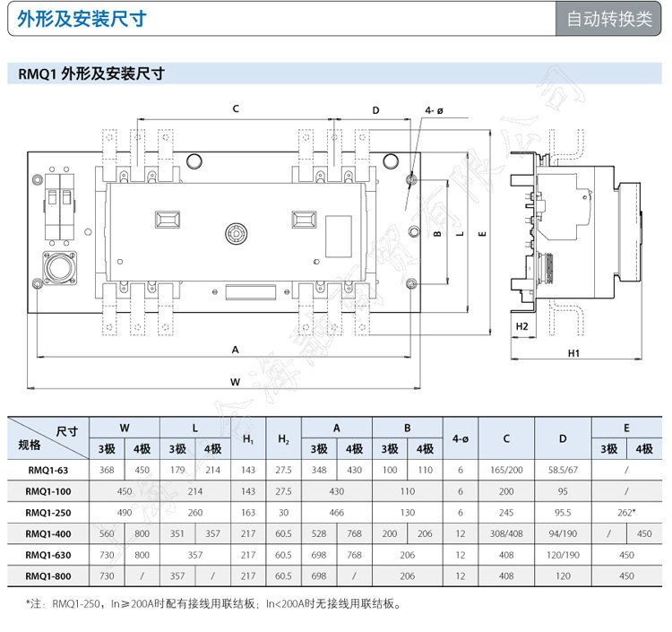Select the 自动转换类 category tag
The height and width of the screenshot is (632, 672).
coord(609,20)
